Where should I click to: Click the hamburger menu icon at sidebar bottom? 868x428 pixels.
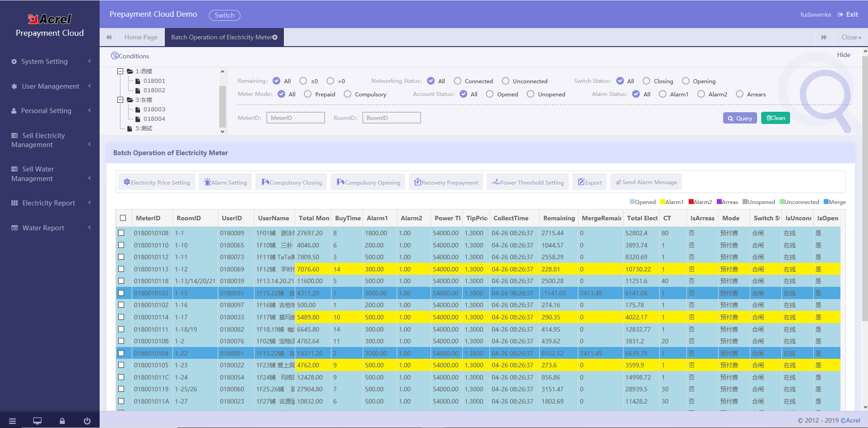[x=12, y=421]
